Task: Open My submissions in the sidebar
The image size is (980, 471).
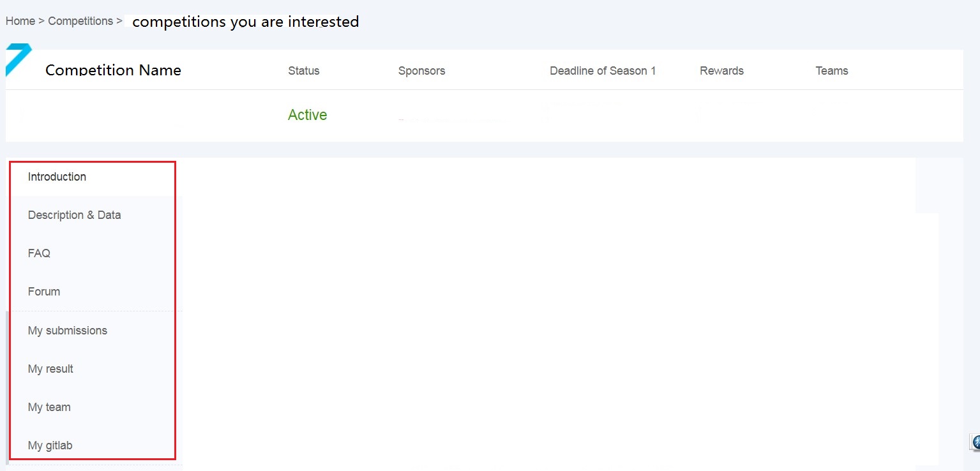Action: pyautogui.click(x=68, y=331)
